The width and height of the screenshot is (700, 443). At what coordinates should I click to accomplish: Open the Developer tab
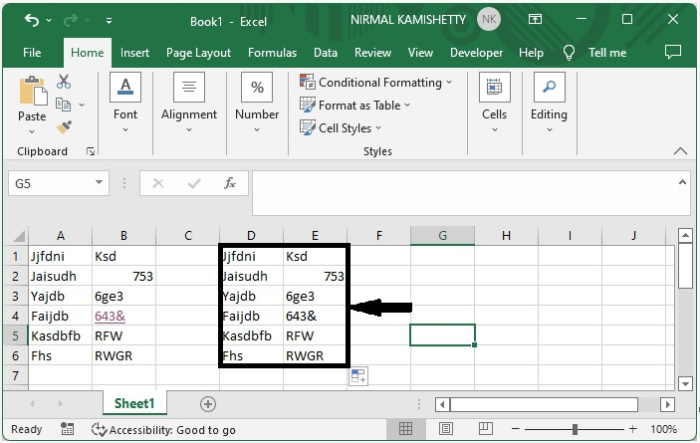click(476, 53)
